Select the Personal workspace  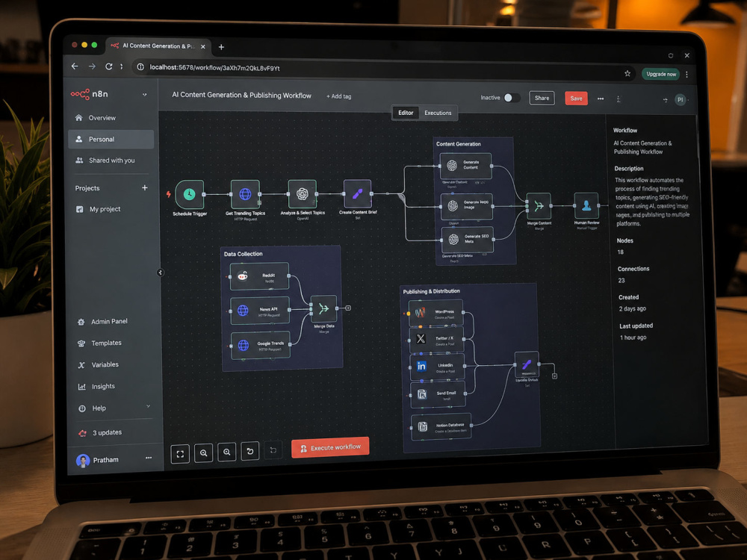(x=111, y=139)
